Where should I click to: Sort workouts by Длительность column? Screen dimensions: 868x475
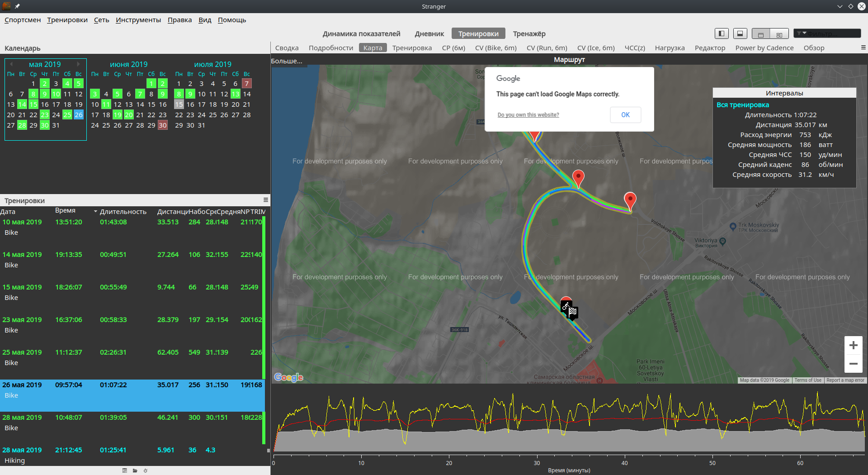click(123, 212)
